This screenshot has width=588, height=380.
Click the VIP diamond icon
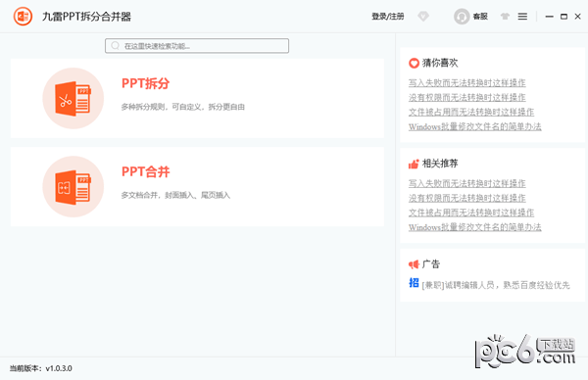click(423, 17)
